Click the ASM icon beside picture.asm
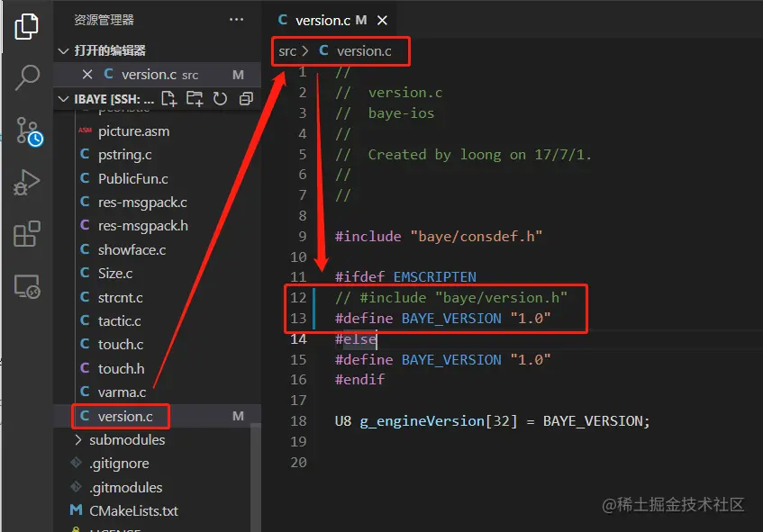The height and width of the screenshot is (532, 763). pos(86,131)
